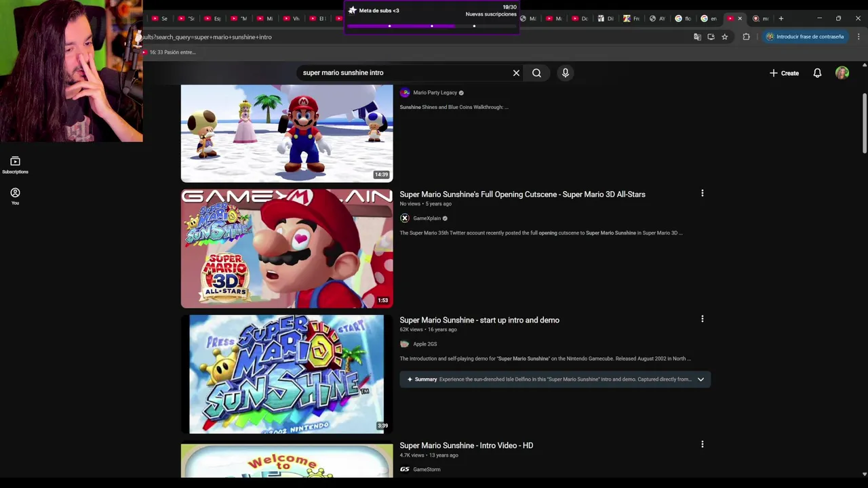Open the Apple 2GS channel name
The height and width of the screenshot is (488, 868).
coord(425,344)
